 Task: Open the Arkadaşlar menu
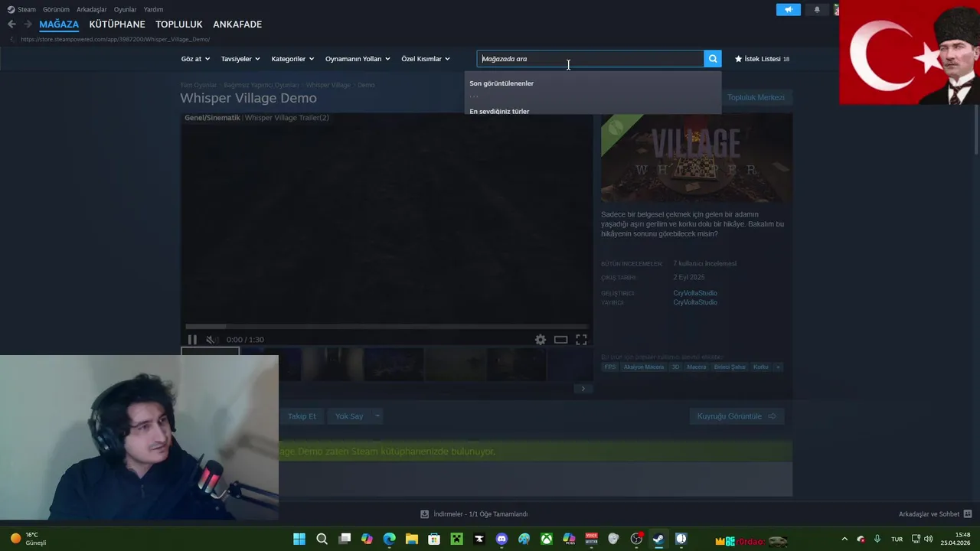pos(92,10)
